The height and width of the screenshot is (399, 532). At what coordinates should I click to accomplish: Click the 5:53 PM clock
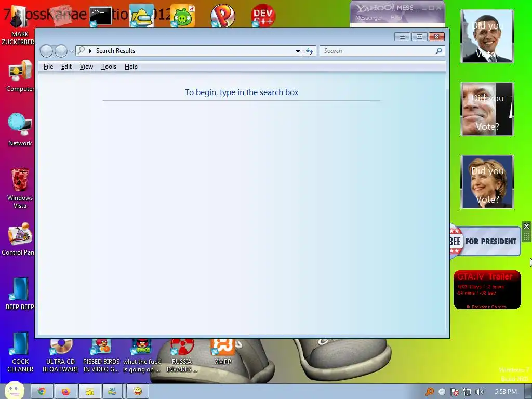tap(506, 392)
